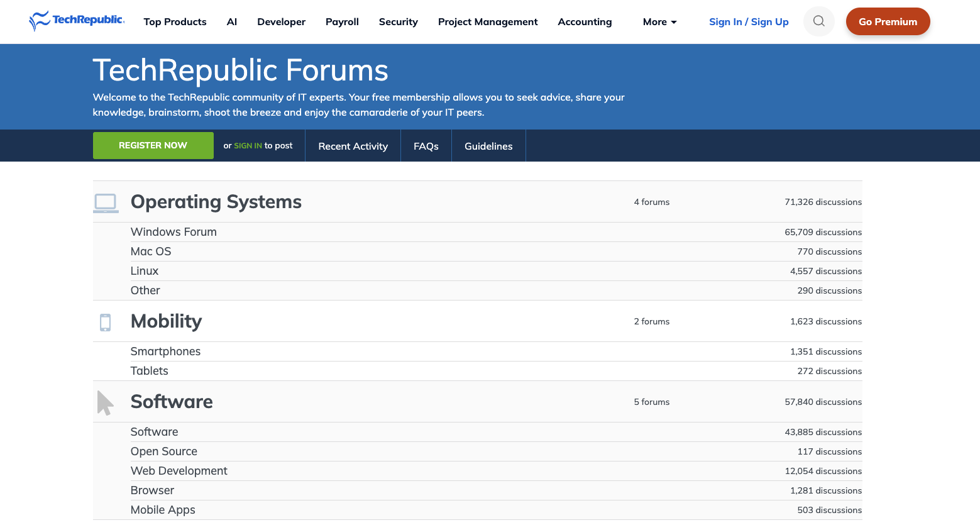Click the 290 discussions count
Image resolution: width=980 pixels, height=525 pixels.
coord(829,290)
